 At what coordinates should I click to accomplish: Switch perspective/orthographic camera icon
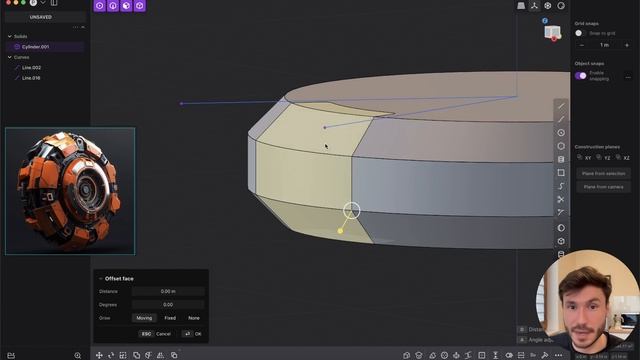click(x=521, y=6)
